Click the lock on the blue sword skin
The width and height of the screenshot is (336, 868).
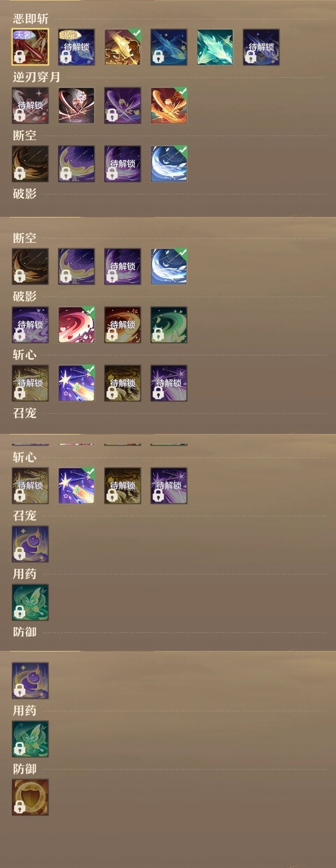[158, 57]
